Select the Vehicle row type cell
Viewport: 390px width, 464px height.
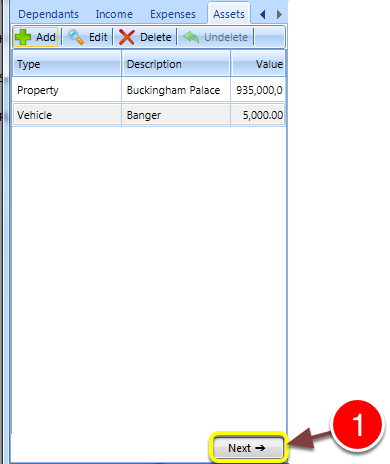(67, 115)
